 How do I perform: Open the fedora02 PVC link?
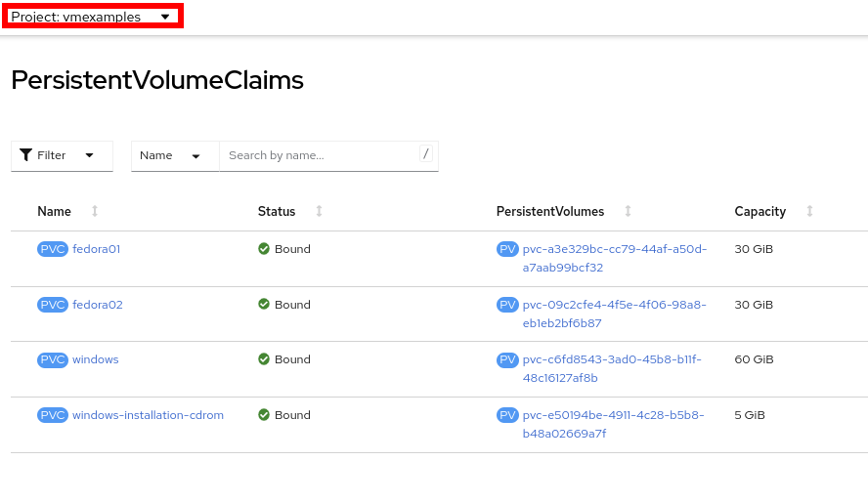[97, 305]
